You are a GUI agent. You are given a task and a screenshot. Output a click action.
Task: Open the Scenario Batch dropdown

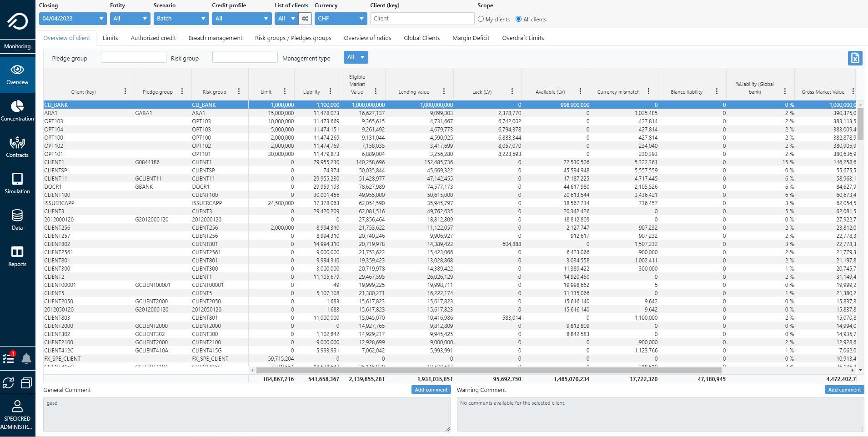click(x=181, y=19)
